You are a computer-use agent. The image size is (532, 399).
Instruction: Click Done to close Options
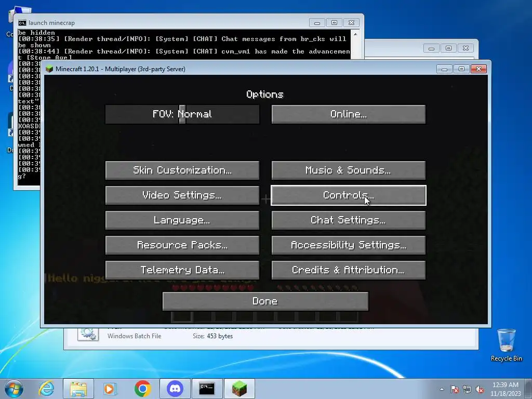coord(265,301)
